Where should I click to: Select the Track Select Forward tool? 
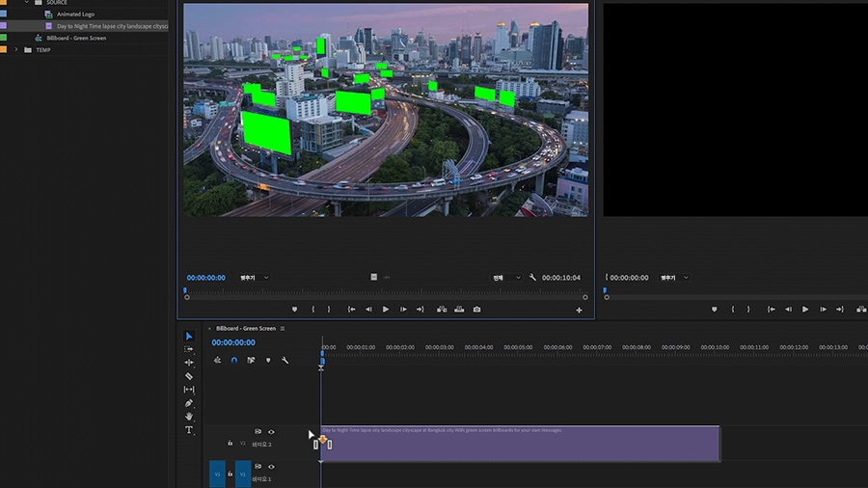[189, 349]
